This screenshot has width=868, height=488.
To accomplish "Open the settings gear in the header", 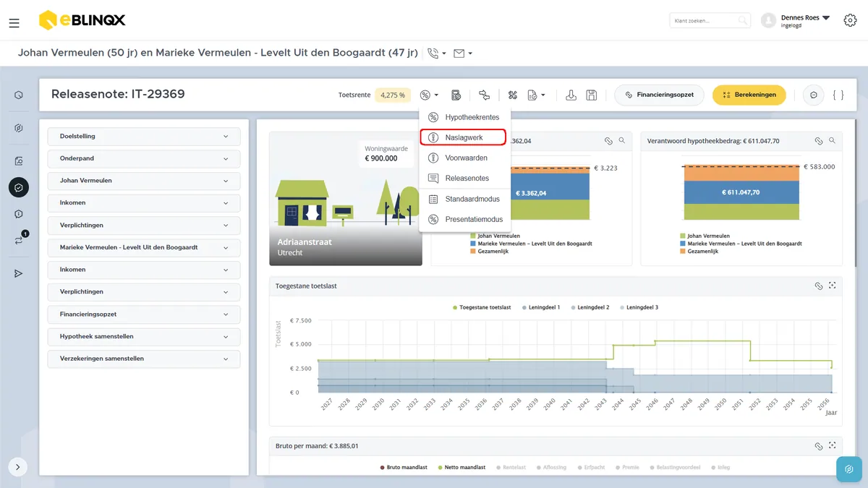I will coord(850,20).
